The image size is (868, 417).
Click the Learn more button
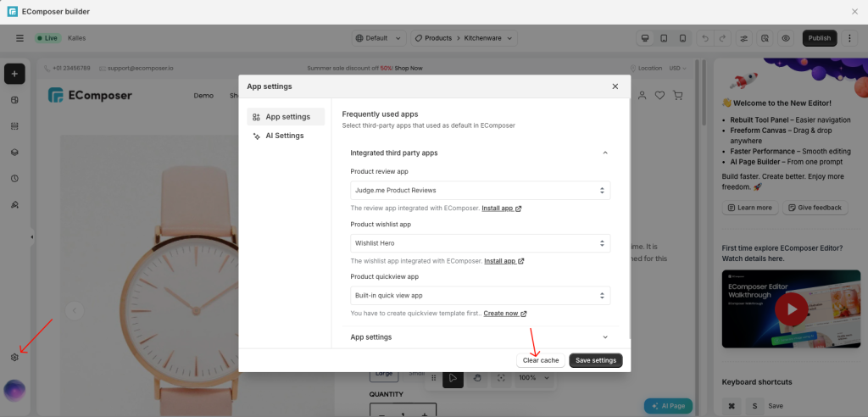tap(750, 208)
